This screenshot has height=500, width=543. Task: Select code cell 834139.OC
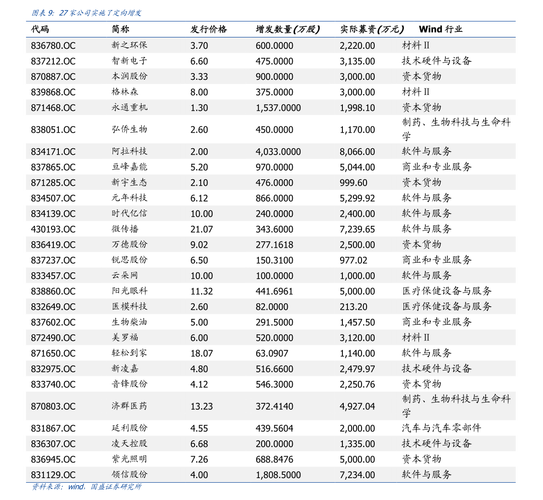53,214
